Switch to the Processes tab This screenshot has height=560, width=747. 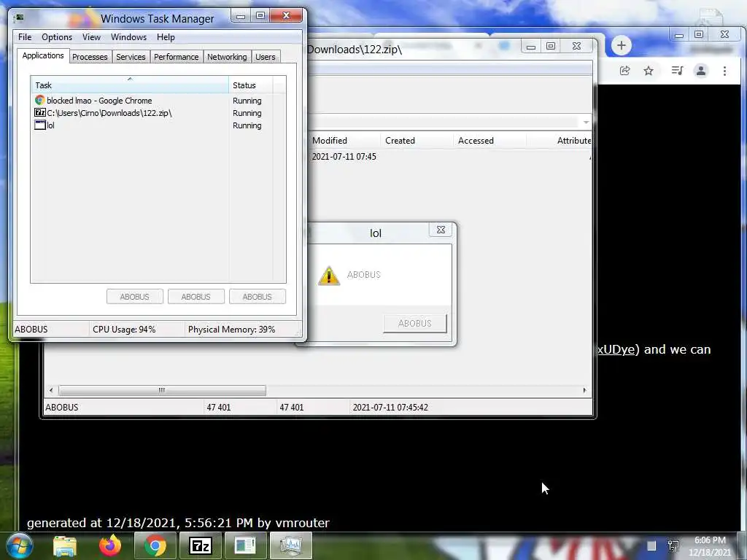pos(90,57)
